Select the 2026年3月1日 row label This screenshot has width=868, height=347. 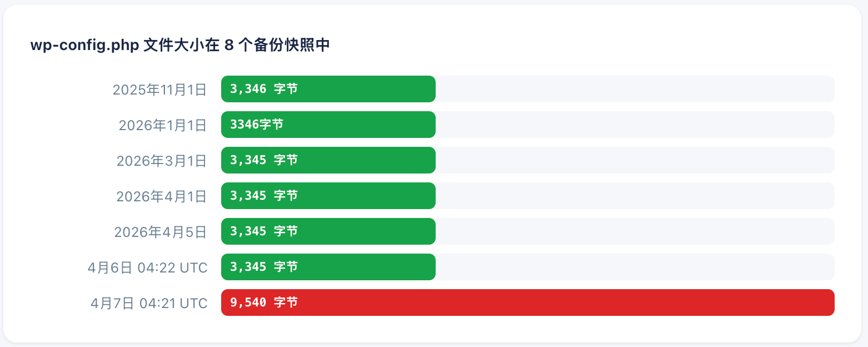coord(161,161)
